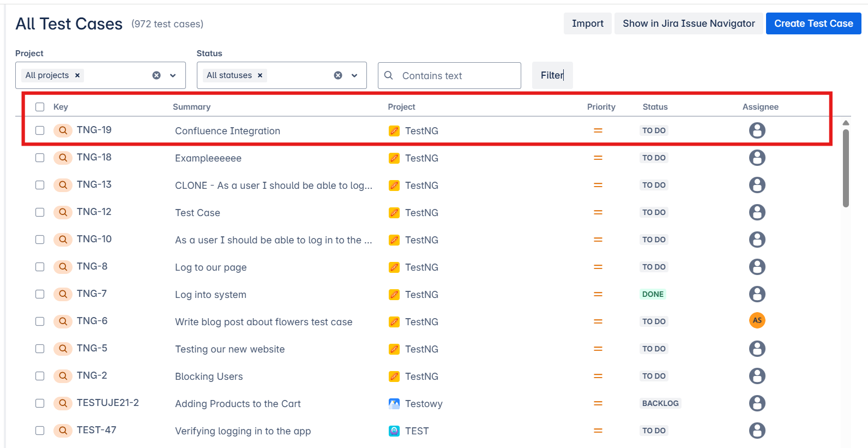The height and width of the screenshot is (448, 868).
Task: Open BACKLOG status lozenge for TESTUJE21-2
Action: (660, 403)
